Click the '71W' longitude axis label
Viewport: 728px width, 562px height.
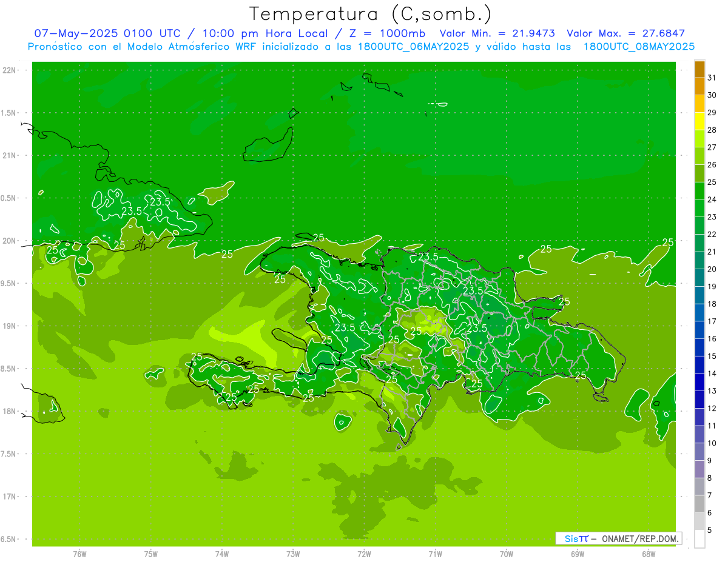(x=435, y=554)
